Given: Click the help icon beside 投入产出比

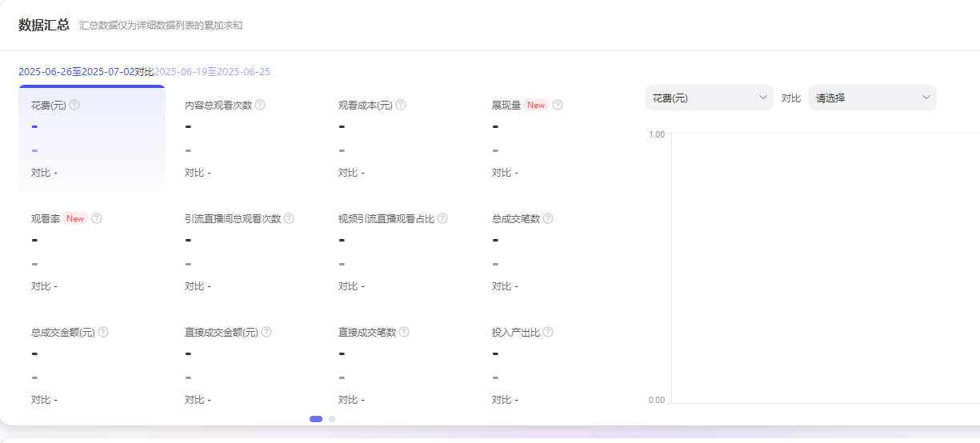Looking at the screenshot, I should tap(548, 332).
